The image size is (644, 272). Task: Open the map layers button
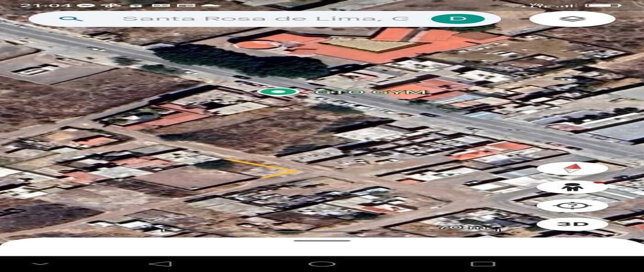coord(572,19)
